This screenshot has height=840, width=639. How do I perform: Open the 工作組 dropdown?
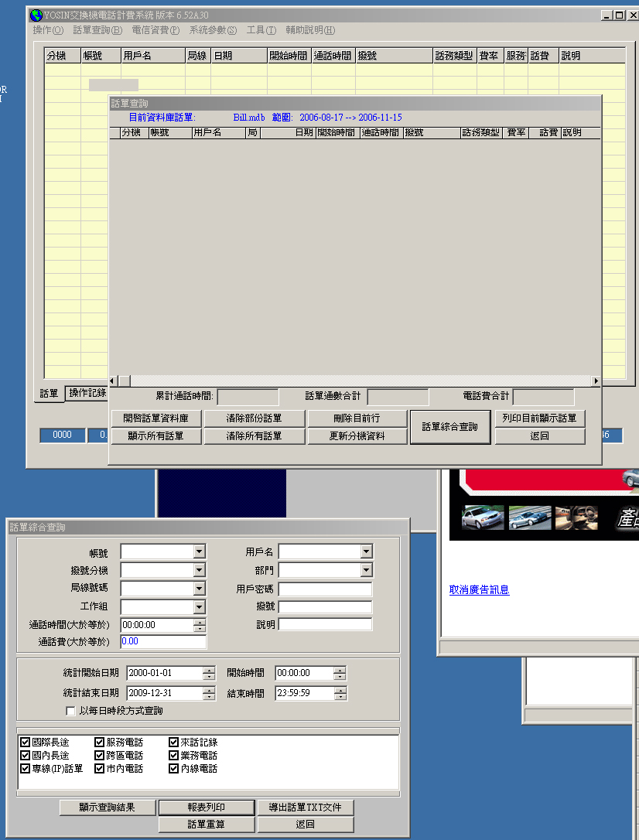200,607
